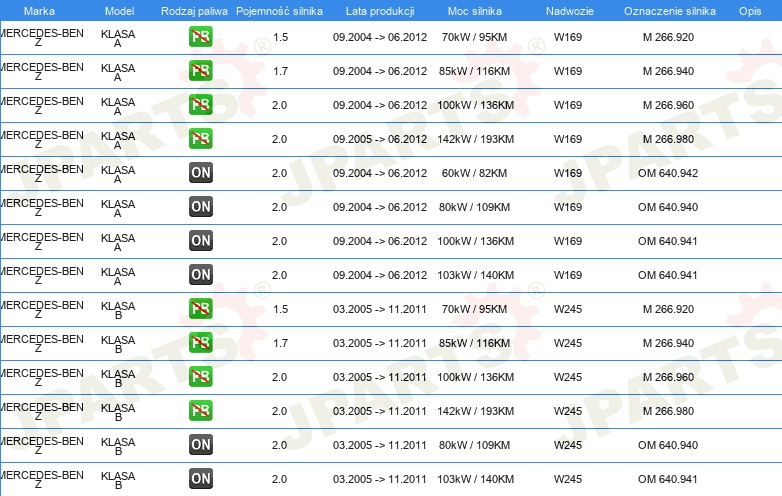The image size is (782, 496).
Task: Select 85kW / 116KM in W245 row
Action: 474,343
